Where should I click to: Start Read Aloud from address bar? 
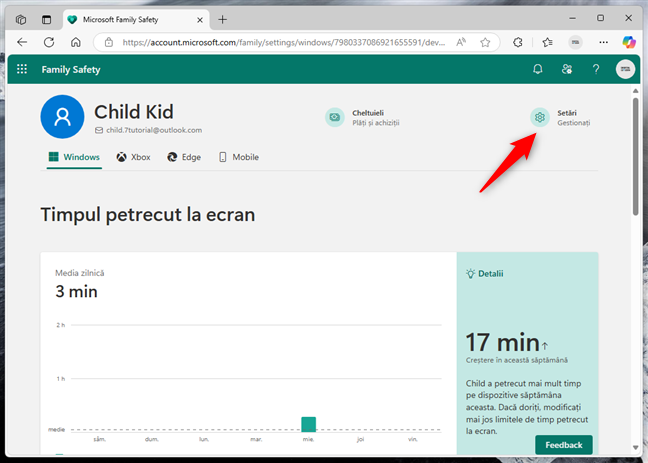tap(461, 42)
